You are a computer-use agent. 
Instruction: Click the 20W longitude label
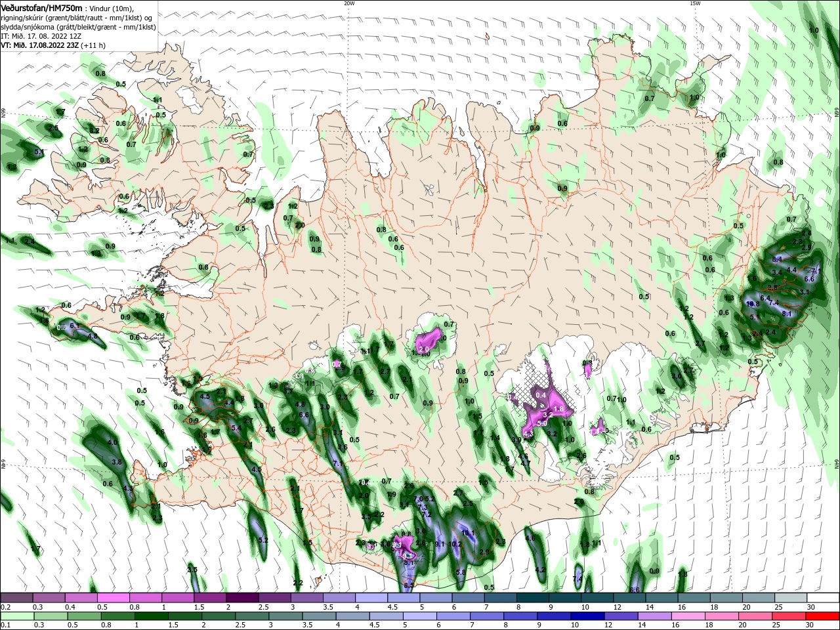[349, 3]
